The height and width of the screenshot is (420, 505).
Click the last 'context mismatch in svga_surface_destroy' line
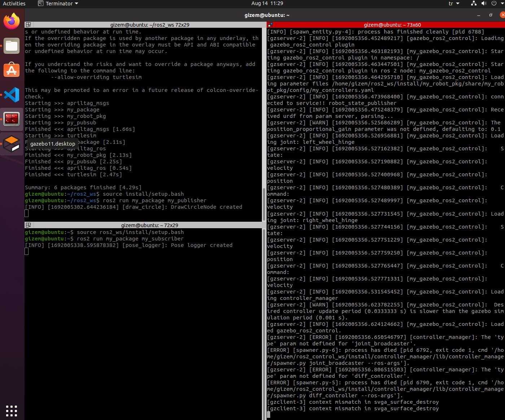point(353,408)
